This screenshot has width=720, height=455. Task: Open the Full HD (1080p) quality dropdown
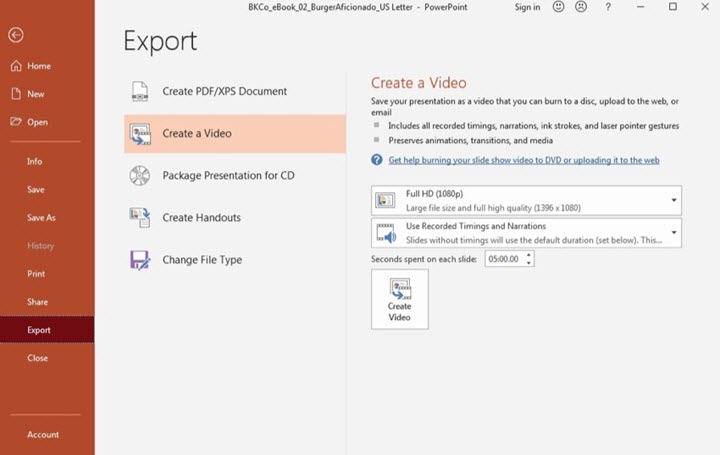526,201
